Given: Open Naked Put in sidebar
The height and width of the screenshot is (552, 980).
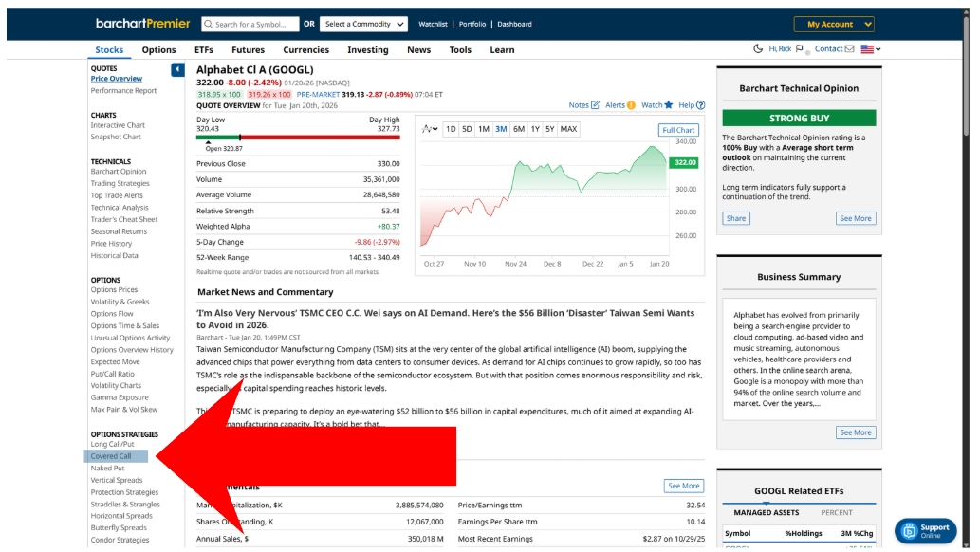Looking at the screenshot, I should click(x=107, y=469).
